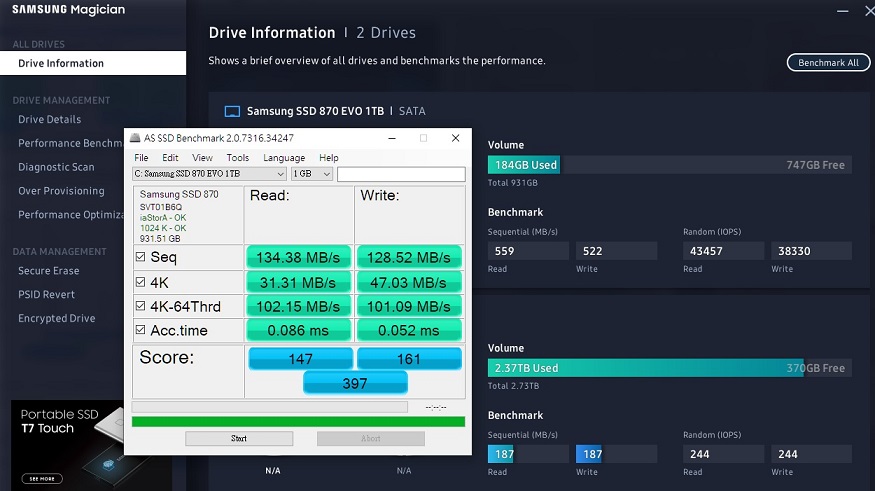
Task: Click the random read IOPS value 43457
Action: 723,251
